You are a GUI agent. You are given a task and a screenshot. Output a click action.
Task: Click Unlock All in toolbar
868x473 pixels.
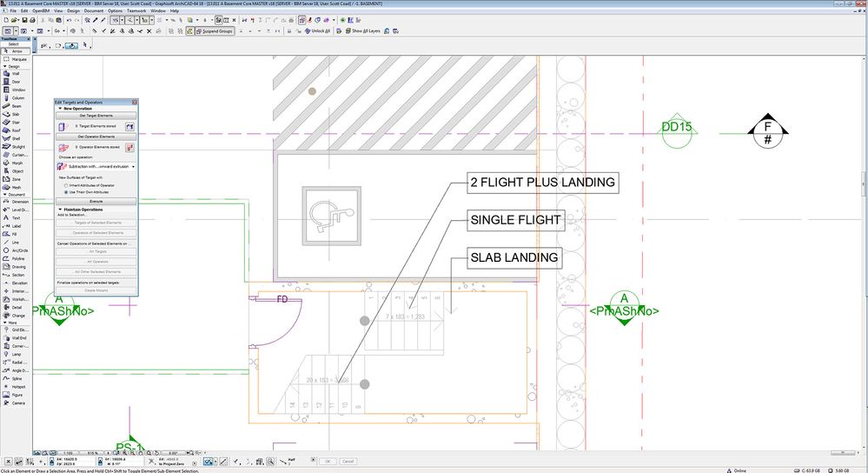317,31
